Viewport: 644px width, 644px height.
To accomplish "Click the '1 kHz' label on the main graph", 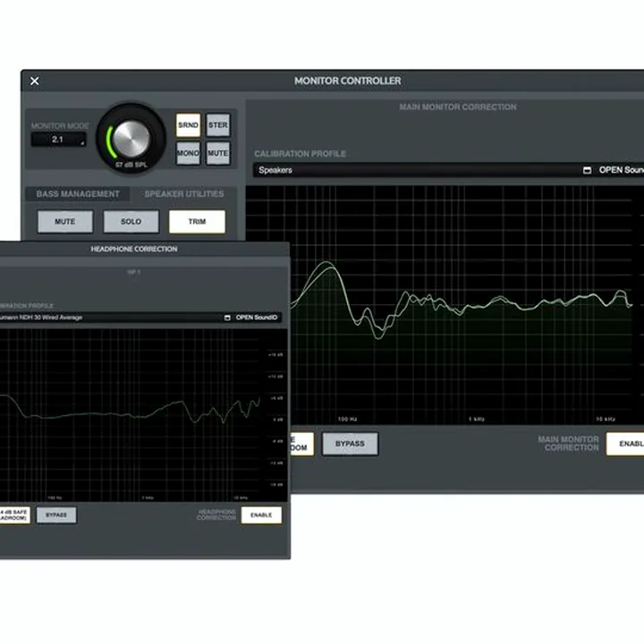I will click(477, 419).
